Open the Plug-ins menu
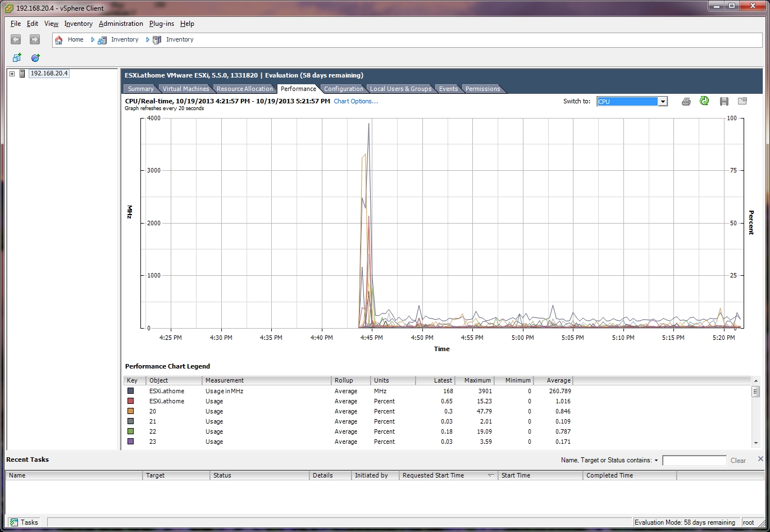The image size is (770, 532). [x=162, y=24]
